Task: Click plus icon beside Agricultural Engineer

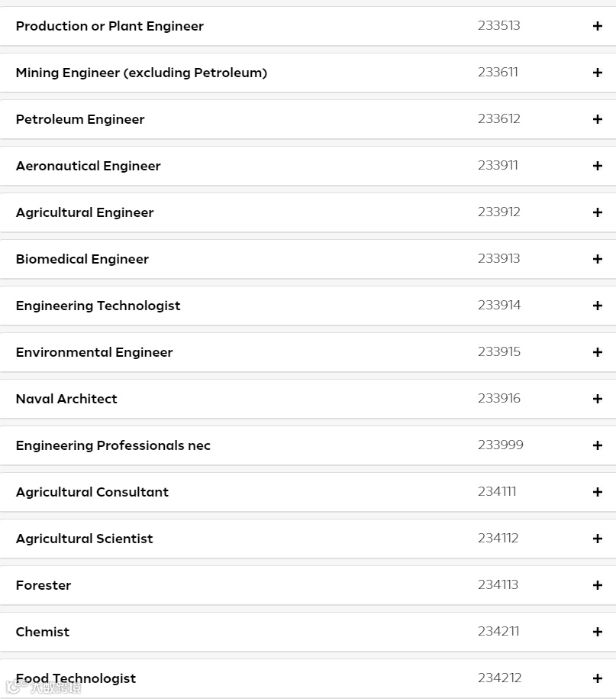Action: coord(597,212)
